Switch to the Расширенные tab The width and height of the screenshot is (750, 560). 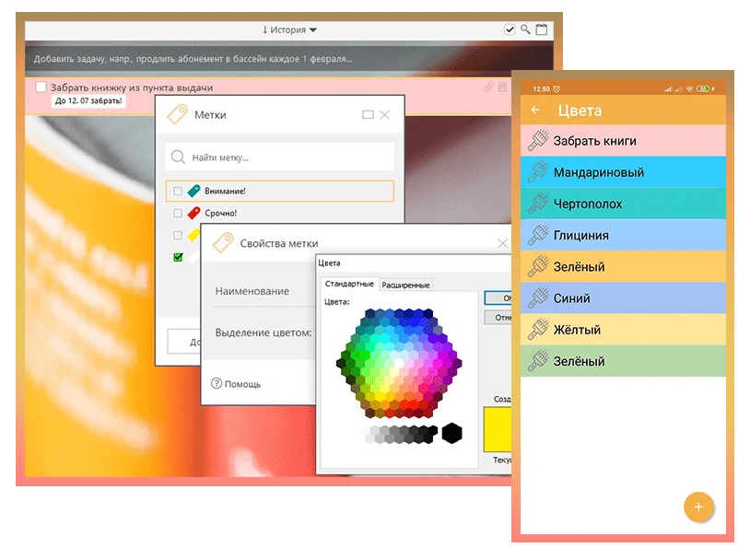405,285
